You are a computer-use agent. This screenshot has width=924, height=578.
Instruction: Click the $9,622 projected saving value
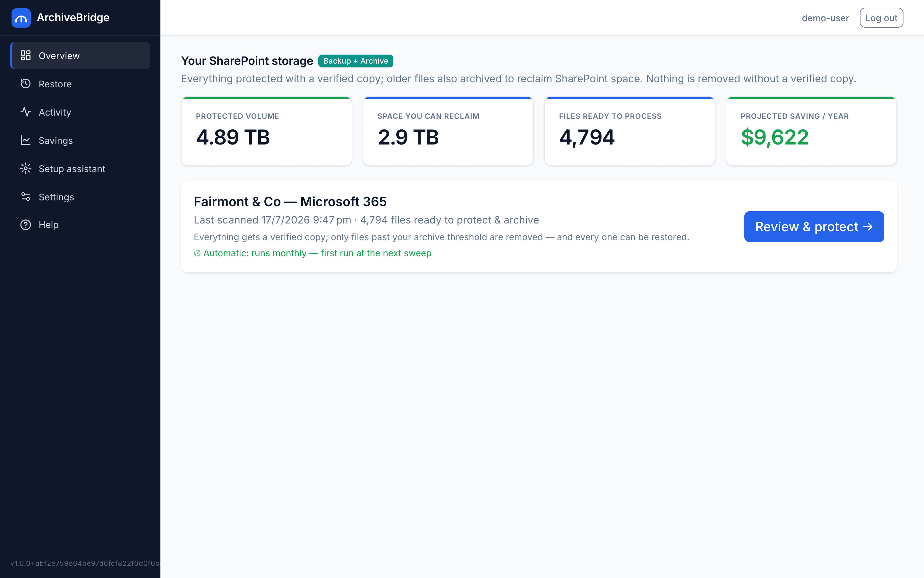[x=775, y=137]
